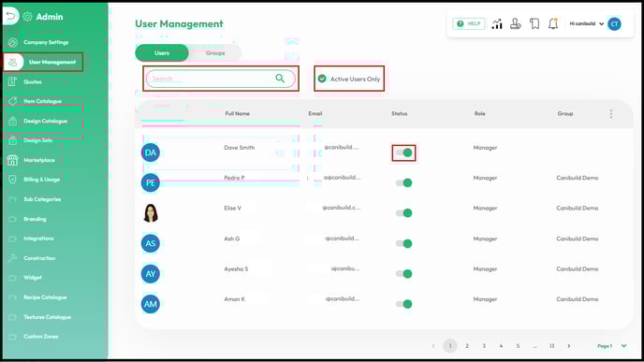Open Design Catalogue in the sidebar
This screenshot has width=644, height=362.
click(x=45, y=121)
